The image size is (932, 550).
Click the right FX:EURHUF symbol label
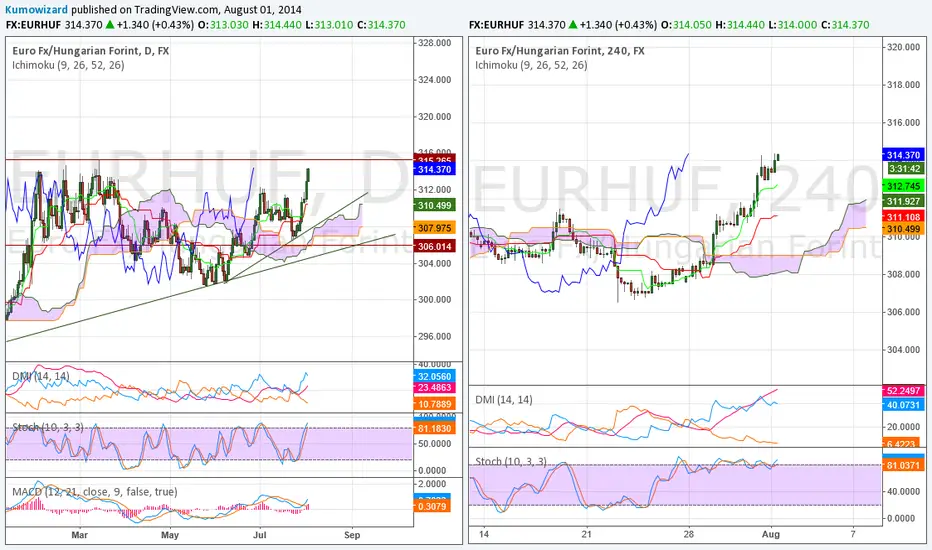tap(496, 25)
